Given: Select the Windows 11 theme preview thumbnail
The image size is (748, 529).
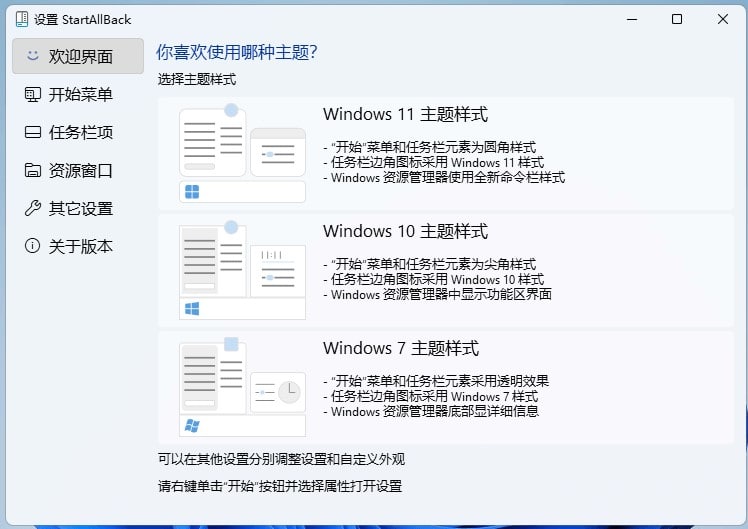Looking at the screenshot, I should [242, 153].
